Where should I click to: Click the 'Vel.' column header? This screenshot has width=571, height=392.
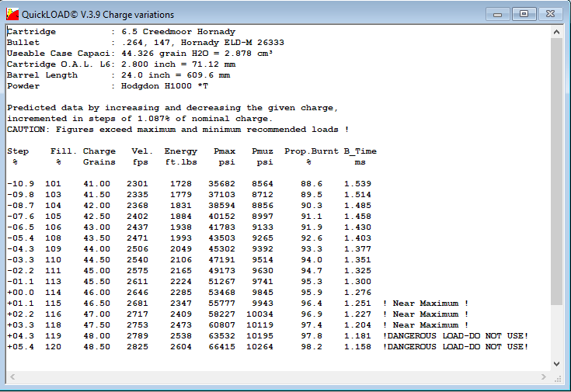pos(142,151)
